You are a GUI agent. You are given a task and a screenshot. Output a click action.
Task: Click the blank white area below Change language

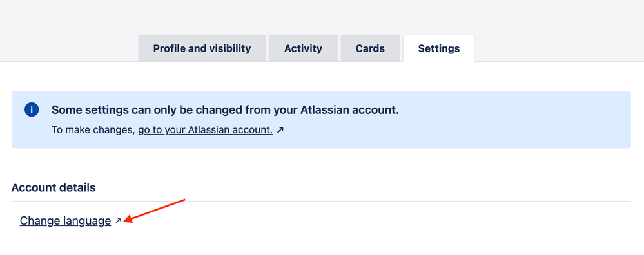coord(322,243)
